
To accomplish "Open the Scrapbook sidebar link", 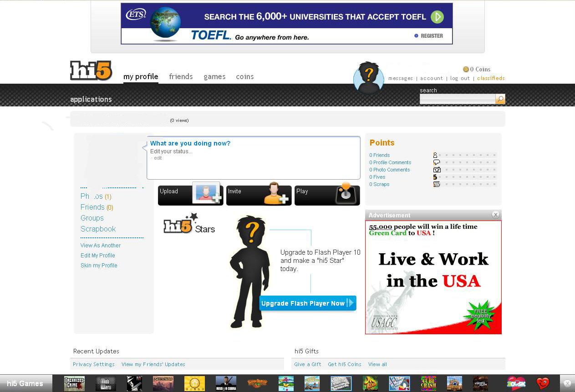I will click(x=98, y=229).
